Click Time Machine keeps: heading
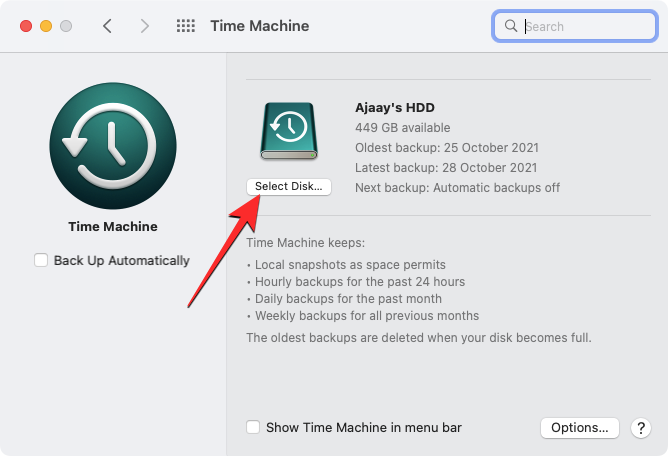 click(x=305, y=242)
